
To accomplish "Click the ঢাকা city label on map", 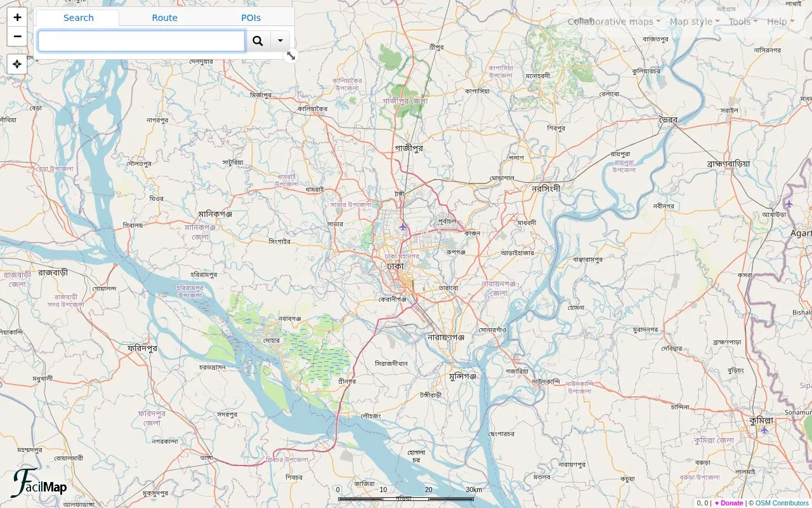I will (x=395, y=267).
